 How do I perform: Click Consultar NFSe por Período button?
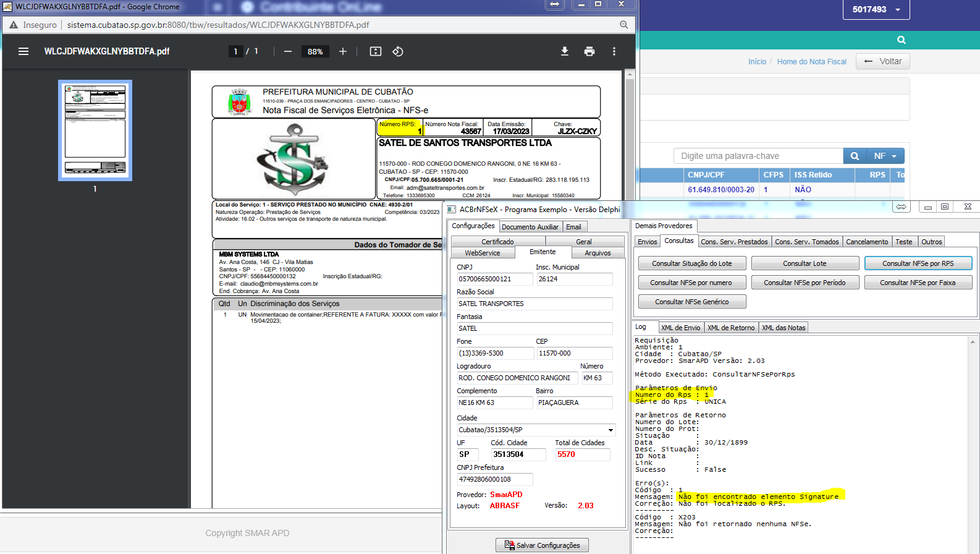pyautogui.click(x=805, y=283)
